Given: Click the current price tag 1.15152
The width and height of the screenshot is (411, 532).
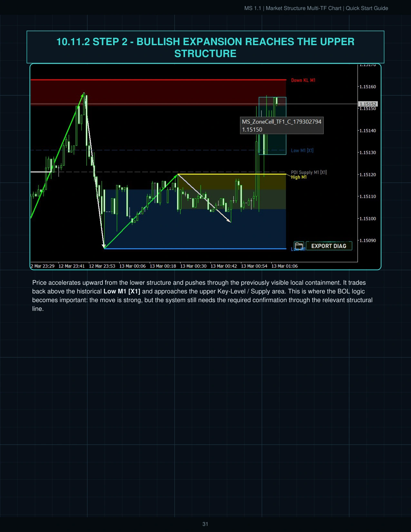Looking at the screenshot, I should [x=368, y=104].
